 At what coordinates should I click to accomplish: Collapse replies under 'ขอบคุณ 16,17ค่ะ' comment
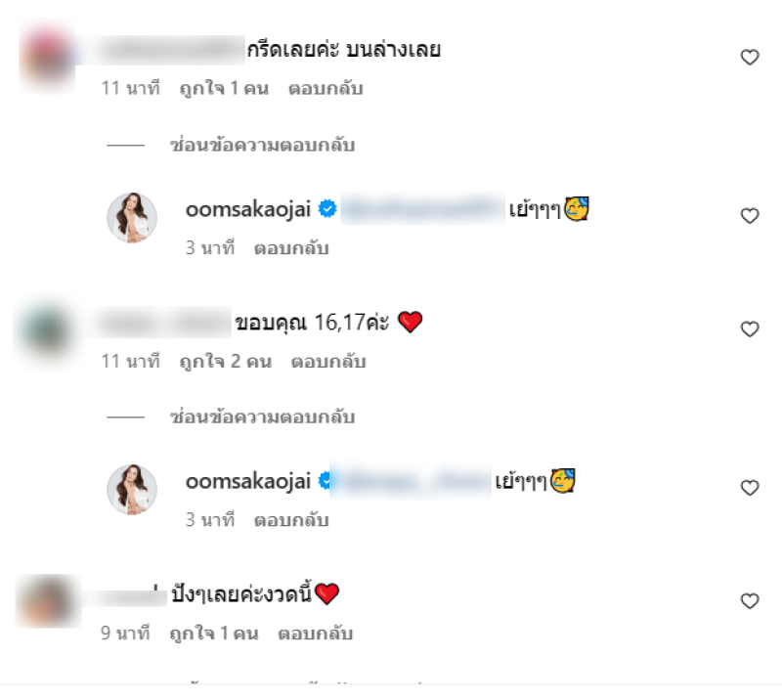tap(262, 417)
